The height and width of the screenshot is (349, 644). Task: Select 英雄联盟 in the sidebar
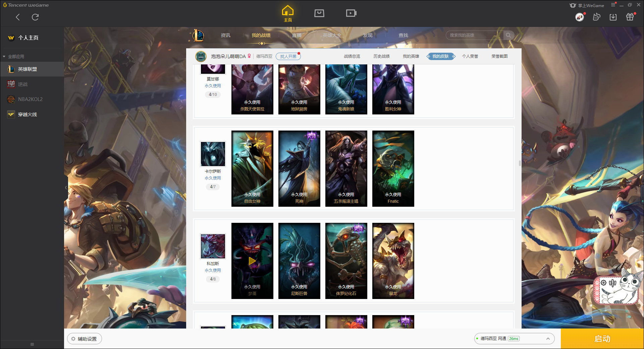pos(32,69)
